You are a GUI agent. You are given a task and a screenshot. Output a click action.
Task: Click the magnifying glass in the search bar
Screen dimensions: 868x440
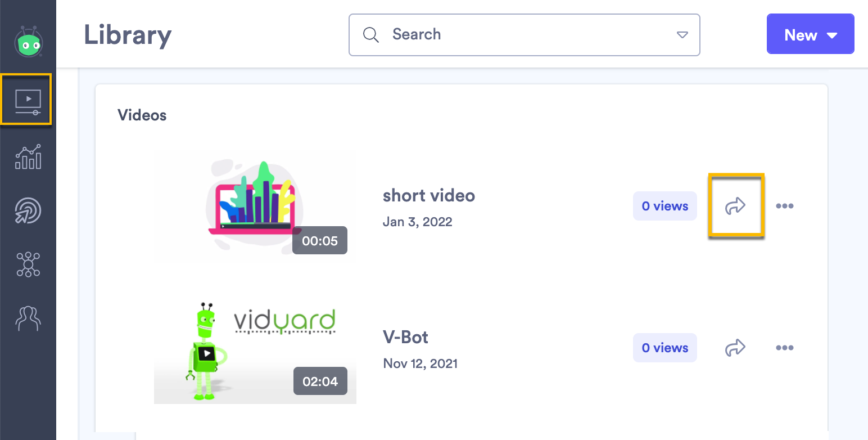tap(371, 34)
